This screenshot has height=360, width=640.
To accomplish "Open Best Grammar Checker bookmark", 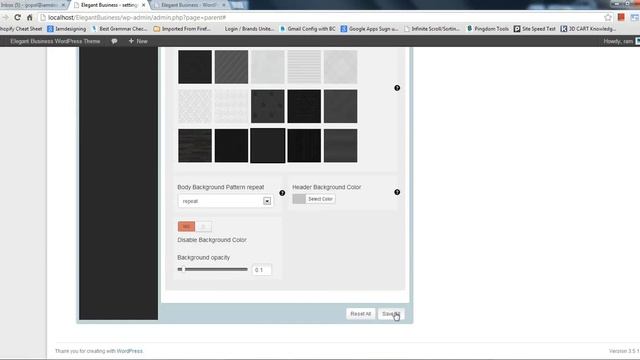I will (119, 29).
